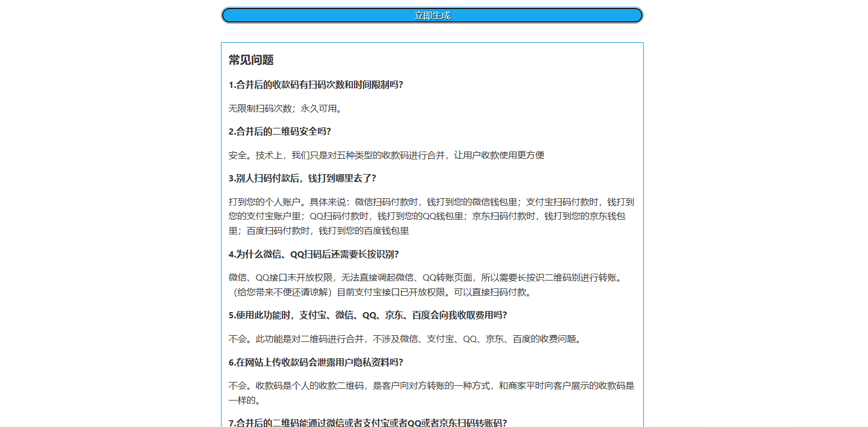Click question 1 about scan count limits
Viewport: 868px width, 427px height.
tap(316, 85)
